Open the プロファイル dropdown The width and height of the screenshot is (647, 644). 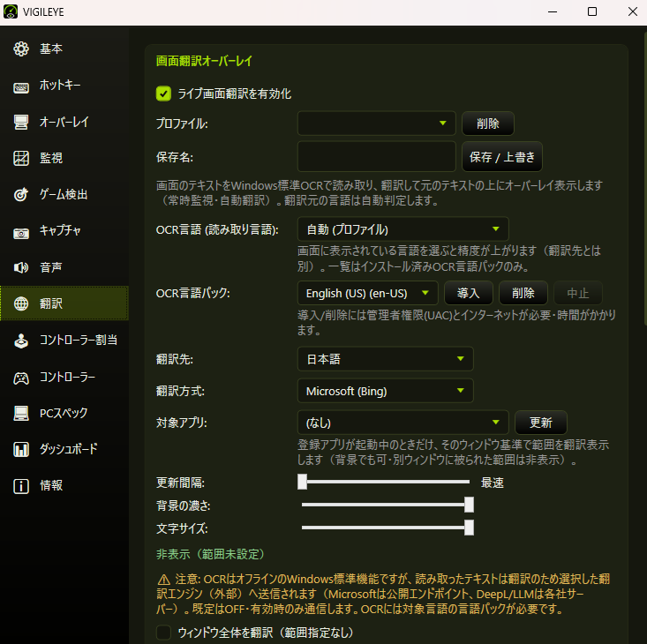[x=376, y=124]
